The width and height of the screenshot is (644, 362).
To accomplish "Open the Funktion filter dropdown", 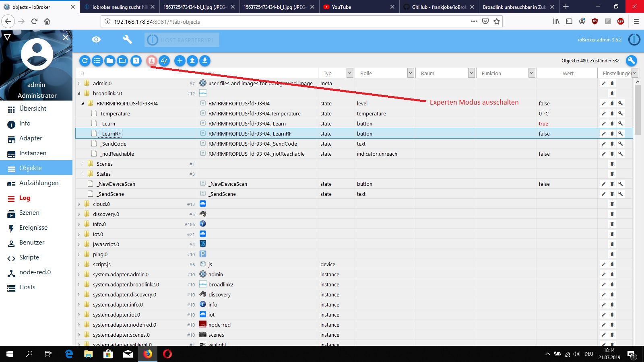I will point(532,73).
